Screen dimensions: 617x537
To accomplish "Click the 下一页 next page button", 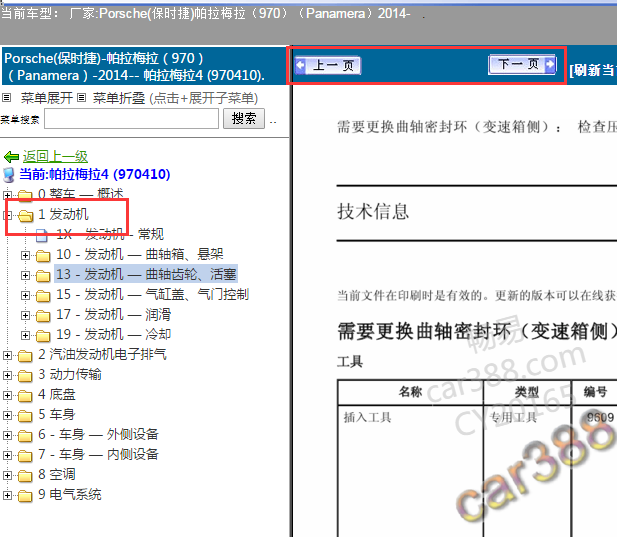I will click(x=522, y=64).
